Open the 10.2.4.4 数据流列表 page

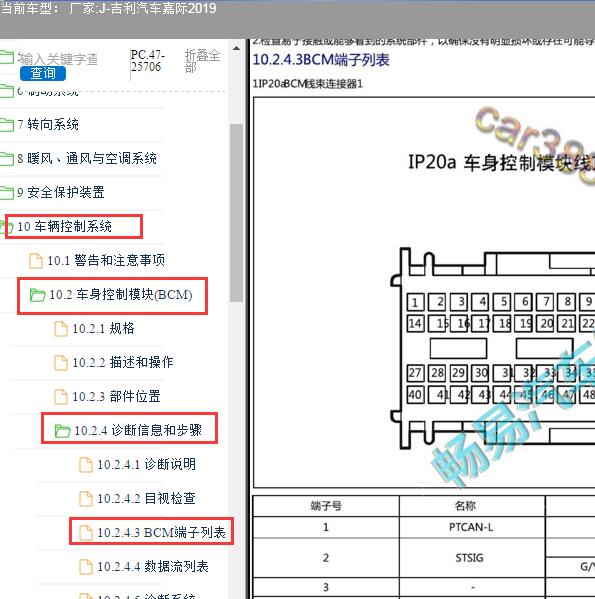tap(153, 566)
